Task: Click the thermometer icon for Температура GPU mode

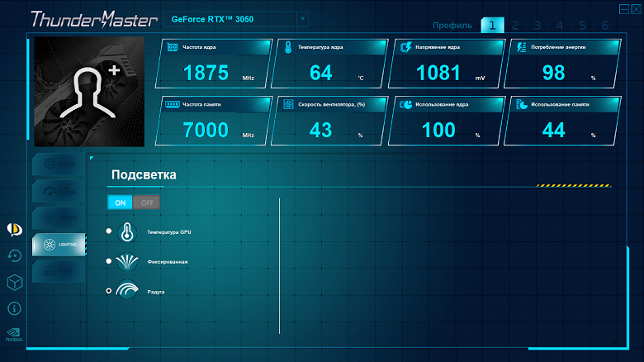Action: (127, 232)
